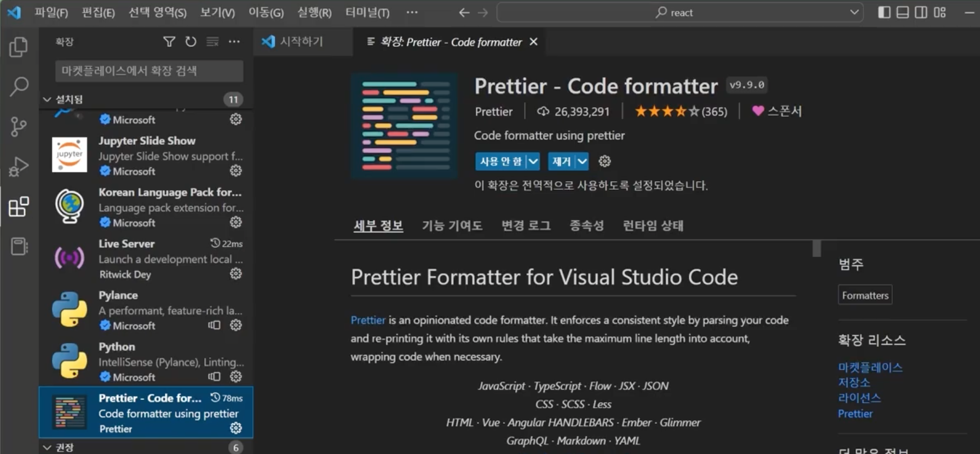The height and width of the screenshot is (454, 980).
Task: Toggle the primary side bar layout icon
Action: click(884, 12)
